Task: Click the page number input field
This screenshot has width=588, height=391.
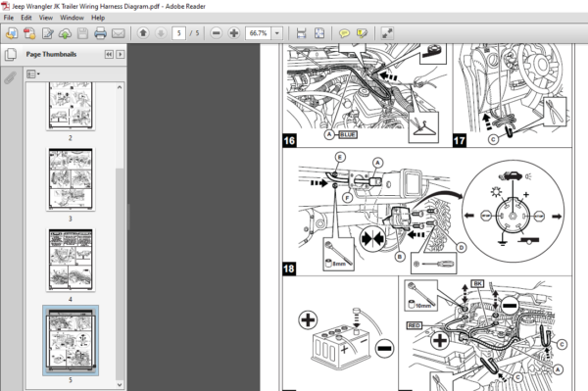Action: (x=179, y=33)
